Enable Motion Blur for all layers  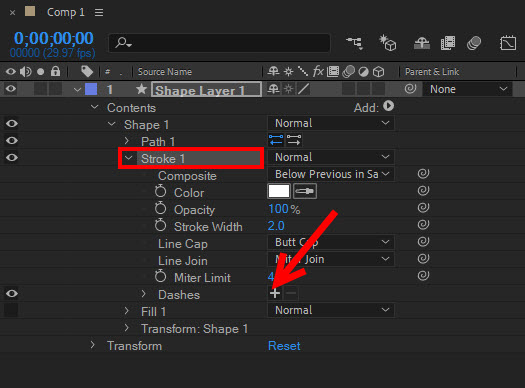[474, 43]
